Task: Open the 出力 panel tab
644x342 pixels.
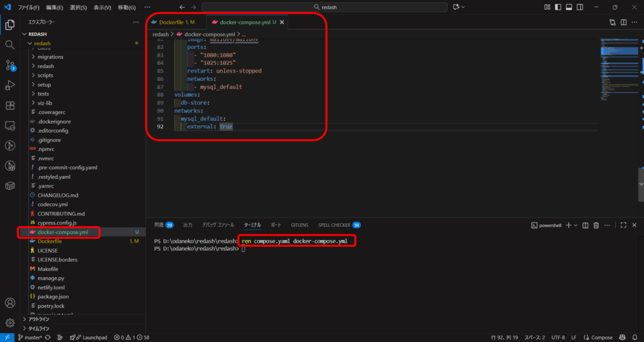Action: tap(187, 224)
